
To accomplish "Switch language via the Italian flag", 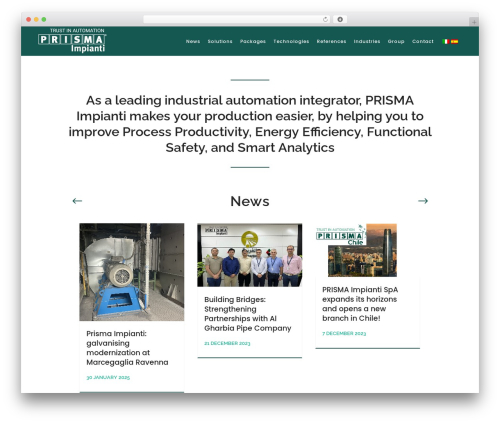I will click(446, 41).
